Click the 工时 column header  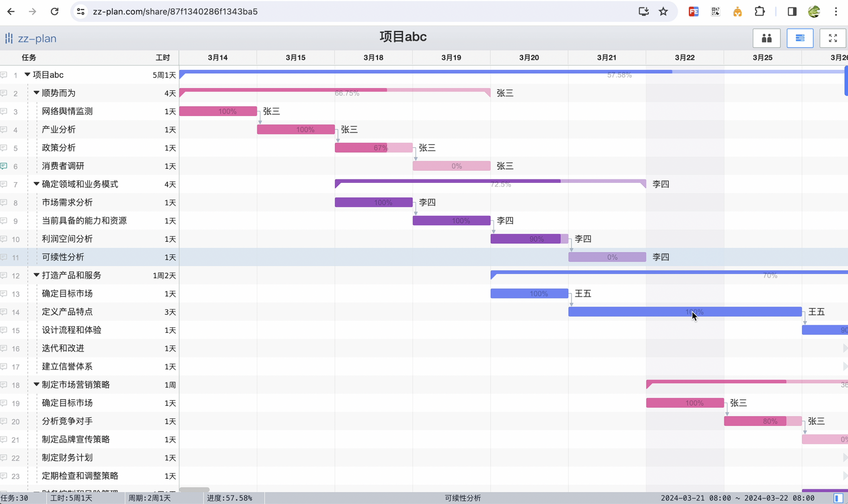[x=163, y=57]
